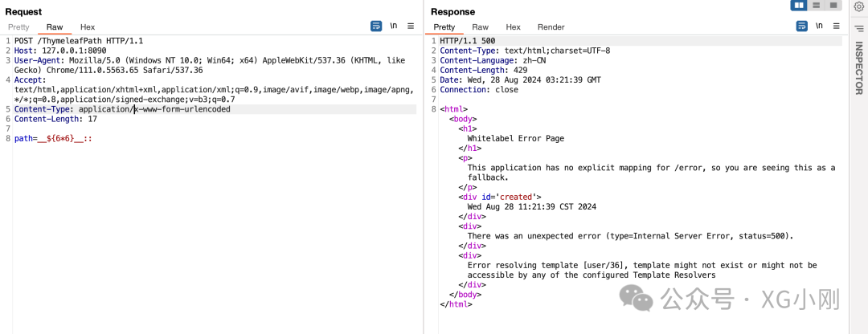Click the HTTP/1.1 500 status line

(x=467, y=41)
